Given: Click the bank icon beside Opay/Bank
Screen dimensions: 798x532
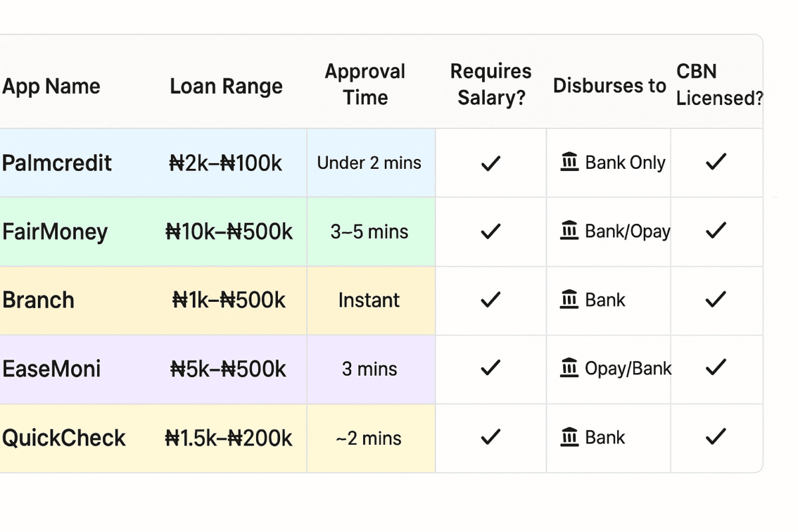Looking at the screenshot, I should (x=569, y=368).
